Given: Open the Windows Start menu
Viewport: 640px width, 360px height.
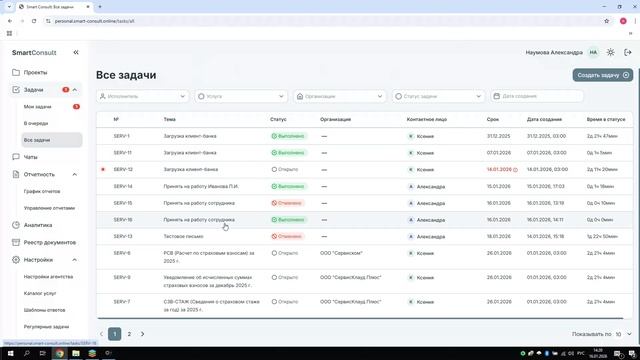Looking at the screenshot, I should click(x=11, y=353).
